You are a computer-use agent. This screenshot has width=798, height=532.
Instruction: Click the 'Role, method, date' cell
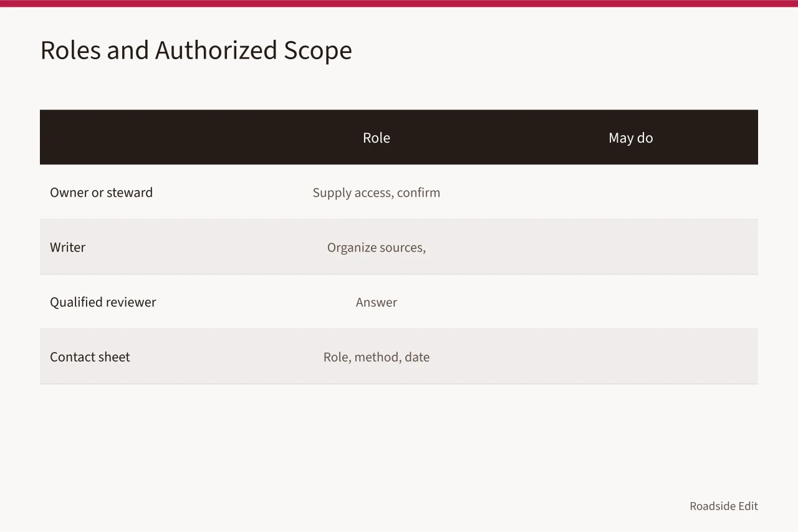point(377,357)
